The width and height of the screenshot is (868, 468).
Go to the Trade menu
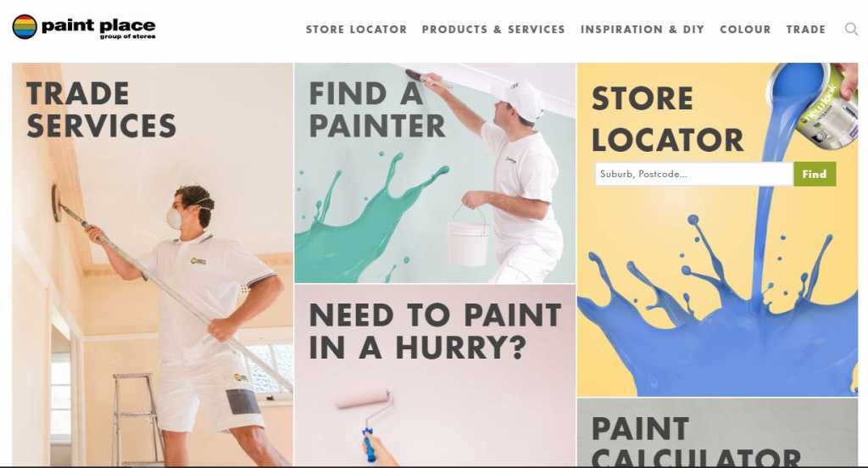[805, 30]
